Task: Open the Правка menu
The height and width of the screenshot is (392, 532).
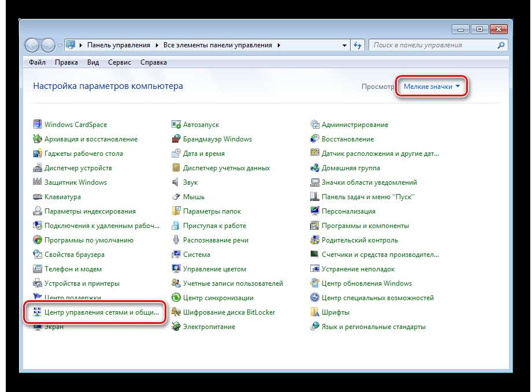Action: [x=66, y=62]
